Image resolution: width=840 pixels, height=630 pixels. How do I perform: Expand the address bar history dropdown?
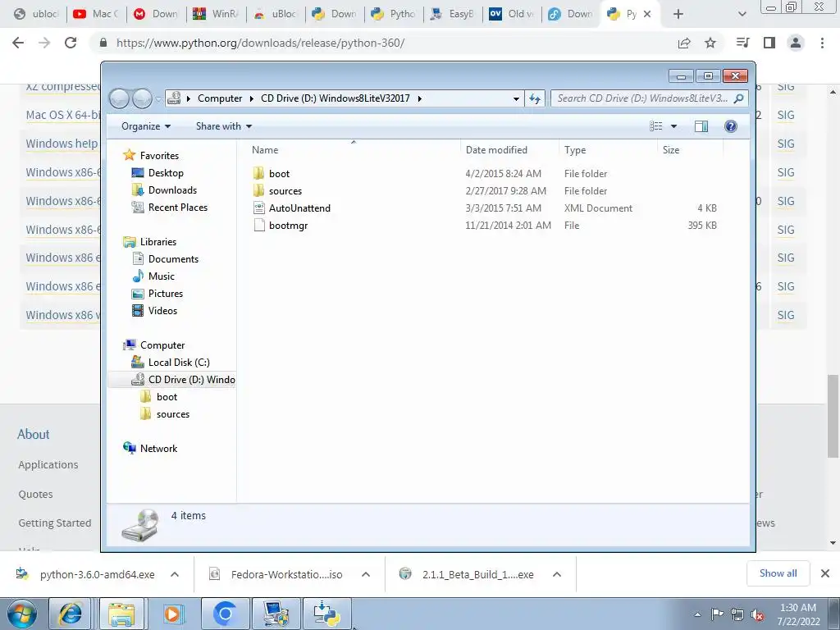(x=516, y=98)
